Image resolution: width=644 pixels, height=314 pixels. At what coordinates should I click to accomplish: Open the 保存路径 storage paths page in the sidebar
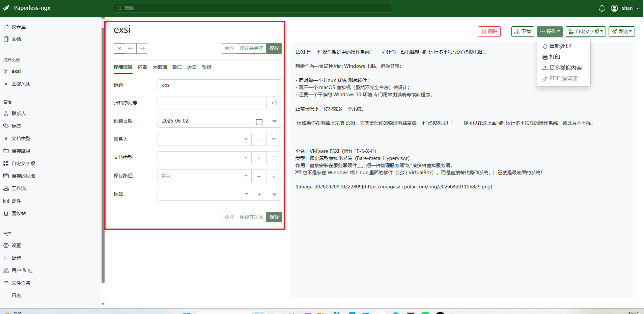click(17, 151)
